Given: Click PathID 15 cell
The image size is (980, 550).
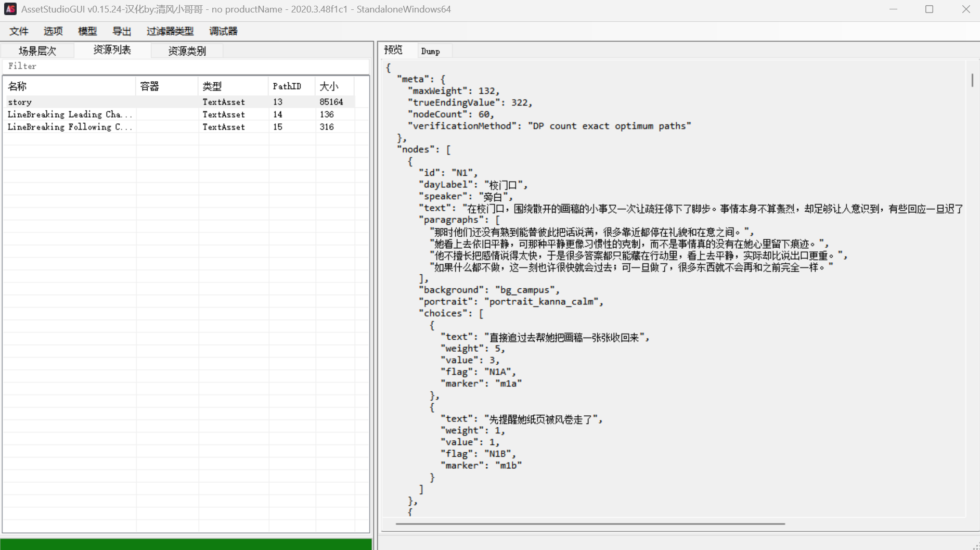Looking at the screenshot, I should click(278, 127).
